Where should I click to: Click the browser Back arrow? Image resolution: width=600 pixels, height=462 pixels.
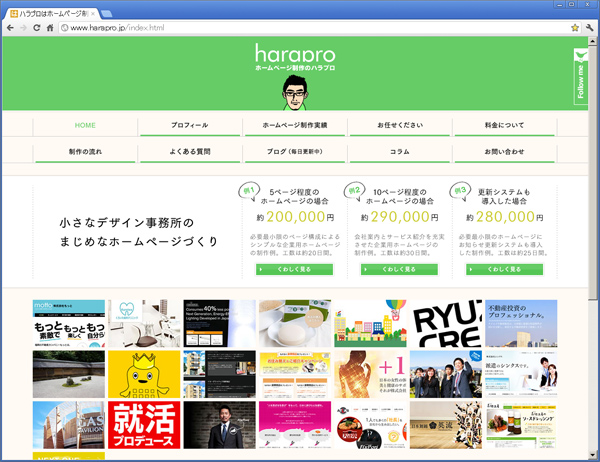10,28
